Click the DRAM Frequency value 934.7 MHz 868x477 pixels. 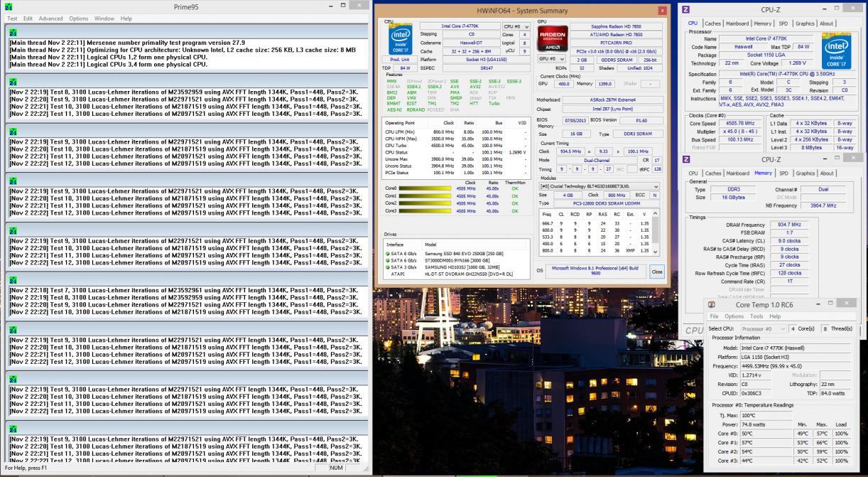click(x=788, y=225)
